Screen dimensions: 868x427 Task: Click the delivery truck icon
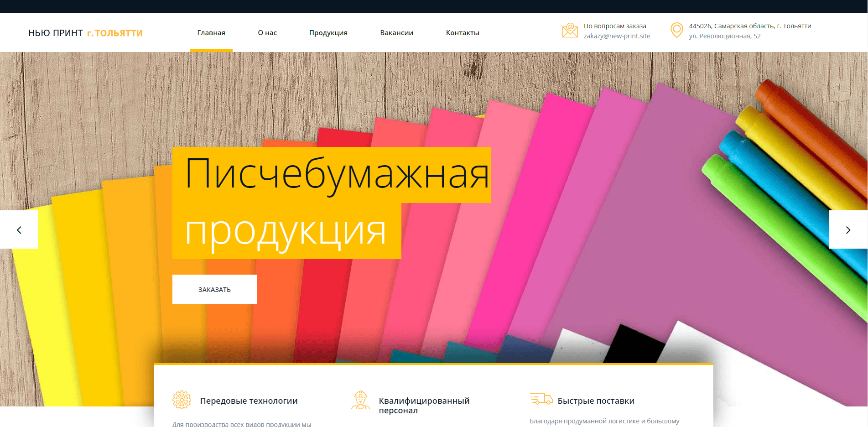tap(541, 399)
